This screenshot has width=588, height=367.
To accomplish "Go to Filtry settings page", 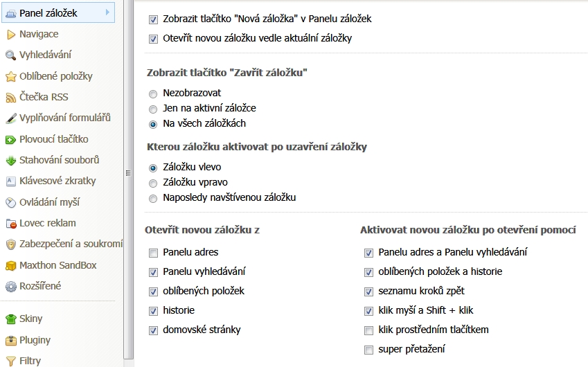I will pyautogui.click(x=30, y=361).
